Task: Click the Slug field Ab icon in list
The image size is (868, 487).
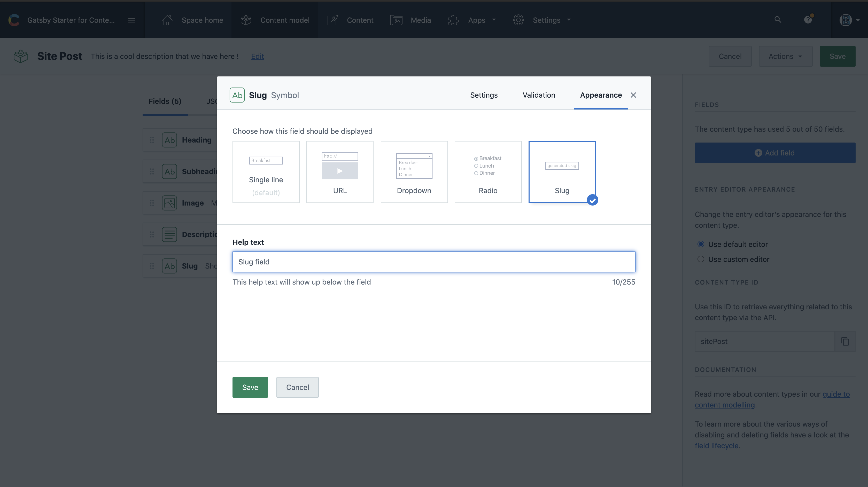Action: tap(169, 266)
